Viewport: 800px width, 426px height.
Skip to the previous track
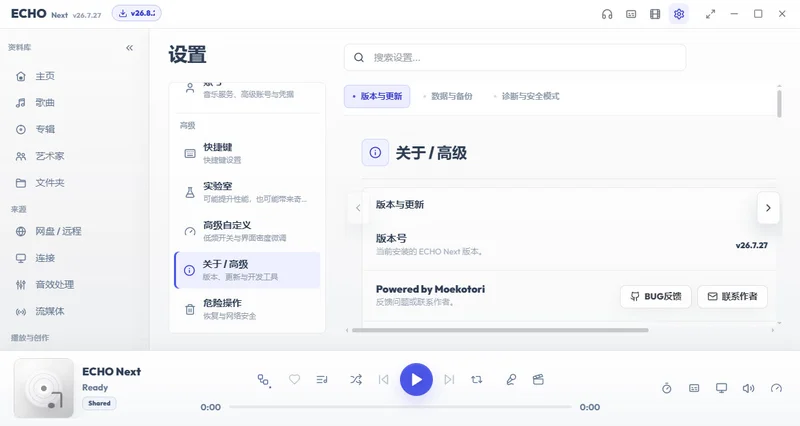384,380
